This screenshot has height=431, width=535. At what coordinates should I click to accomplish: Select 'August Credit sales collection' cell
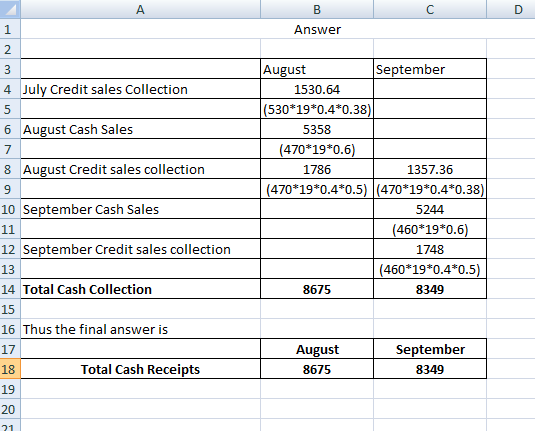[x=140, y=169]
